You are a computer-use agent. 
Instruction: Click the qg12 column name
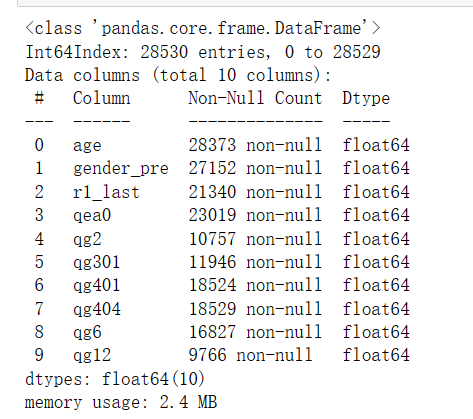click(92, 356)
